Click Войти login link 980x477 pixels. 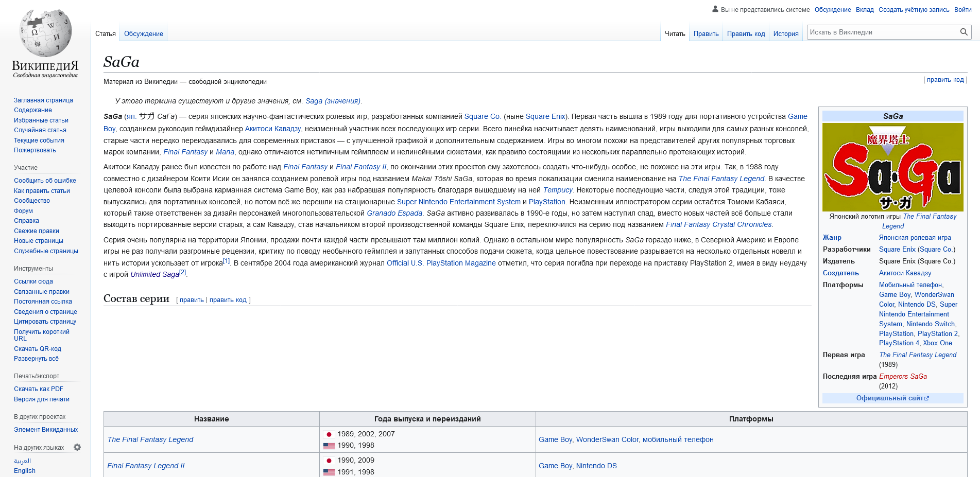pos(962,9)
